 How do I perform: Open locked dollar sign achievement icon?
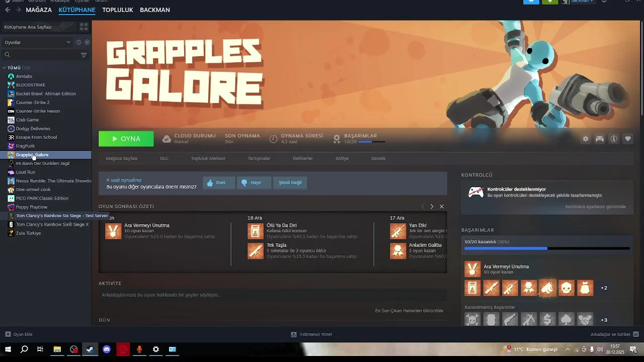547,319
